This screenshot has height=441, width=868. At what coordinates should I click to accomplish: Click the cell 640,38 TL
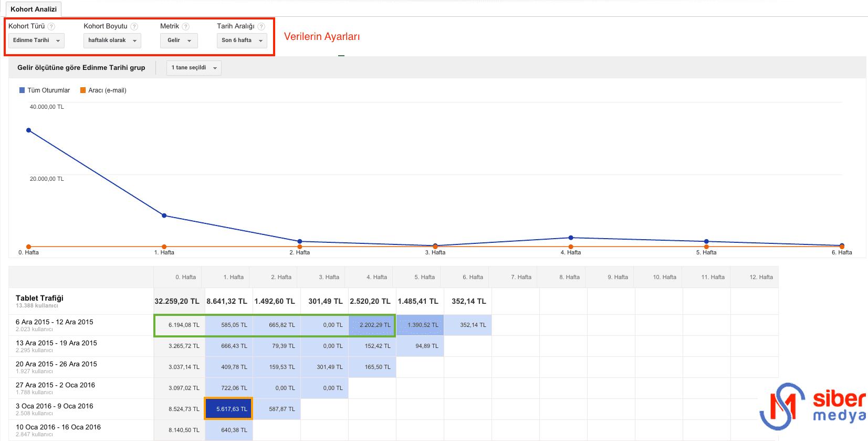pos(229,430)
